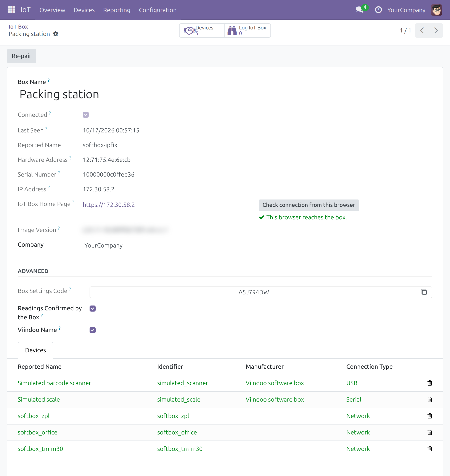Show help tooltip for Last Seen
Viewport: 450px width, 476px height.
[46, 129]
